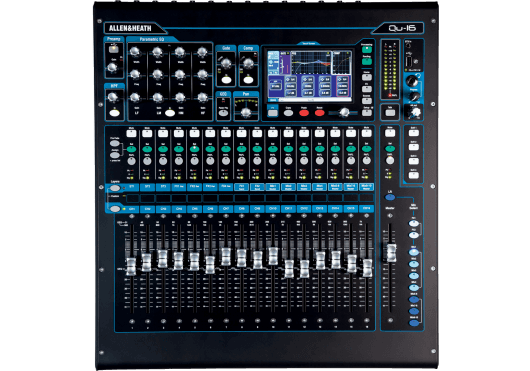
Task: Toggle the Comp In button
Action: coord(248,80)
